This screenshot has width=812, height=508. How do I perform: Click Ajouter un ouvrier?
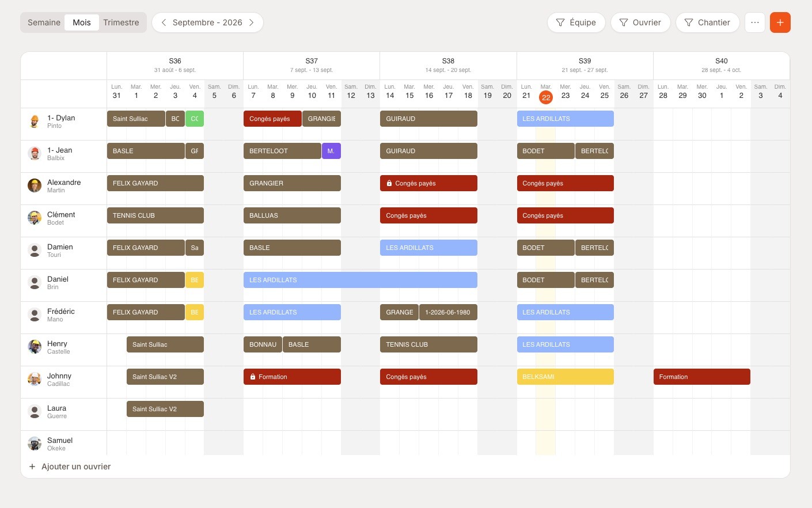[70, 467]
